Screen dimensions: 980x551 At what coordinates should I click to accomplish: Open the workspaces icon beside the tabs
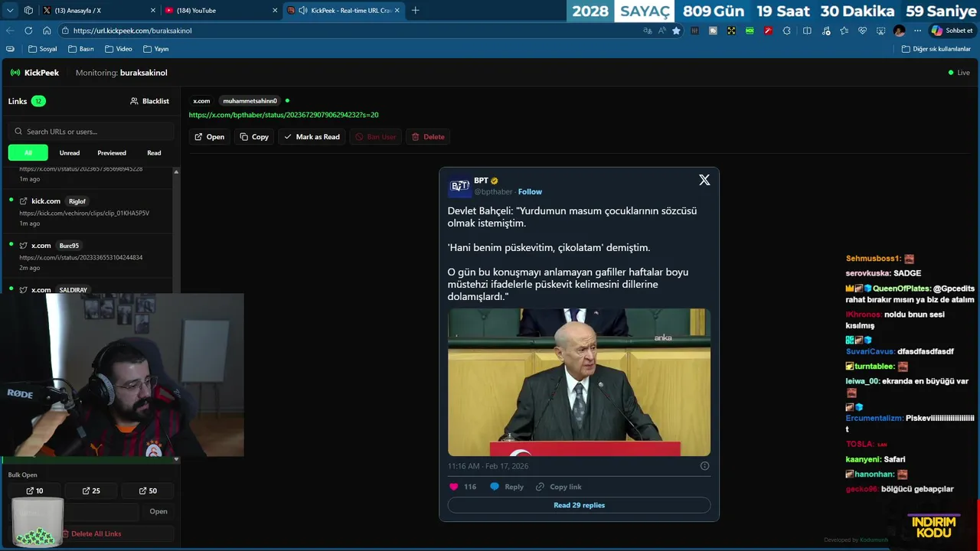pyautogui.click(x=28, y=10)
